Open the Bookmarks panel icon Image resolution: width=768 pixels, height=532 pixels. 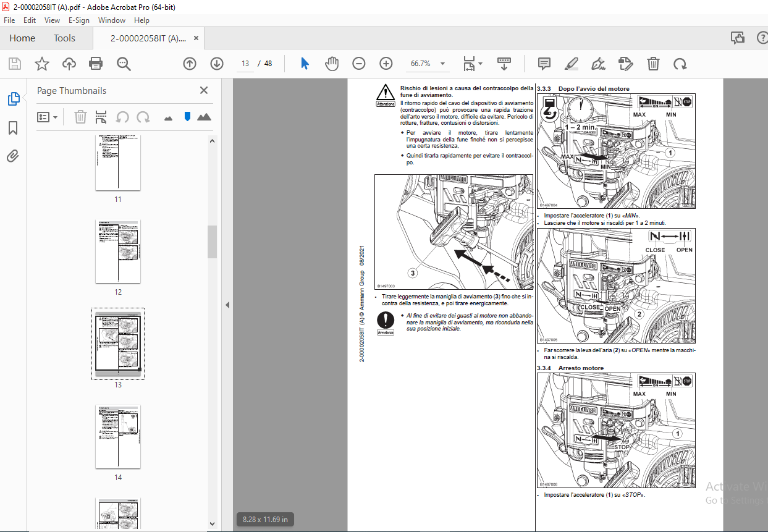point(13,128)
